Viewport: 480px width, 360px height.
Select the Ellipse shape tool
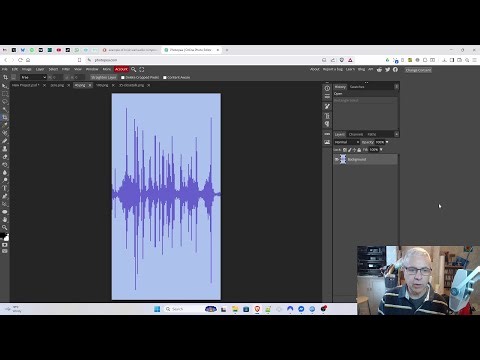(5, 212)
